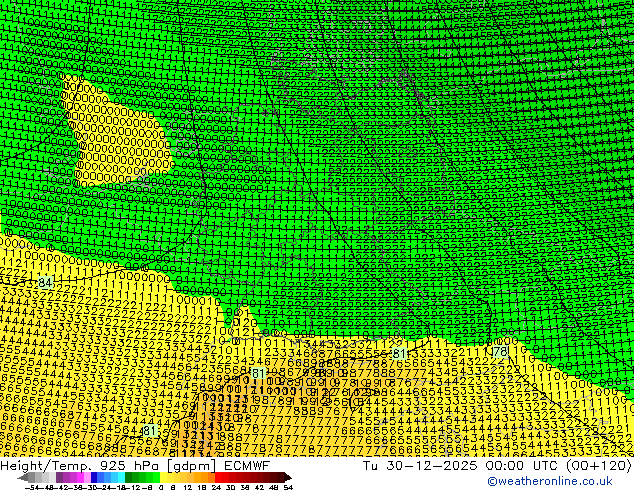The image size is (634, 490).
Task: Click the '54' maximum value on the legend scale
Action: (288, 487)
